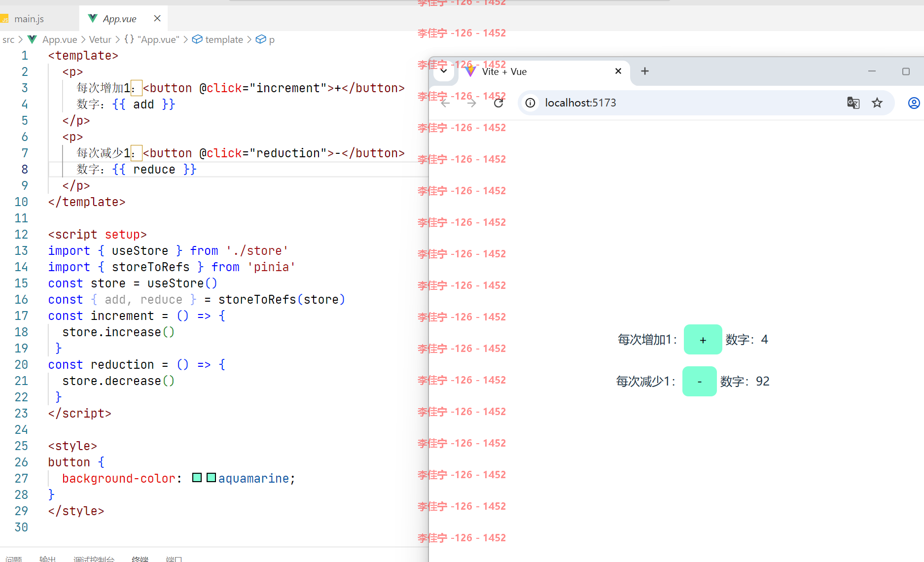924x562 pixels.
Task: View site information icon in address bar
Action: [530, 103]
